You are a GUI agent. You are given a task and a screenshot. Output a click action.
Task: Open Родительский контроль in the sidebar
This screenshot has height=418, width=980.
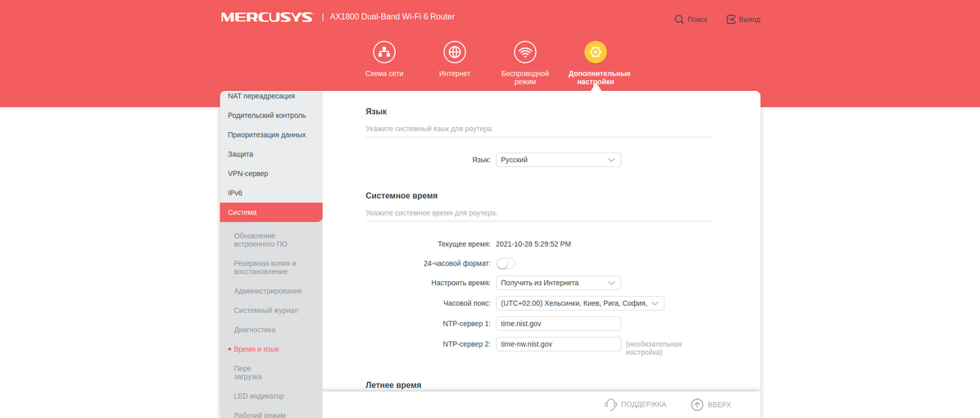point(266,116)
